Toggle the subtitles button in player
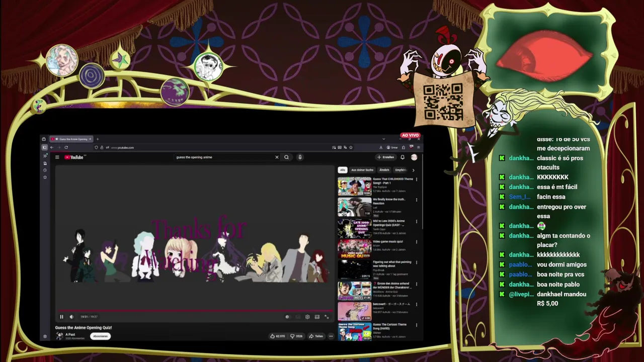This screenshot has height=362, width=644. pos(297,317)
